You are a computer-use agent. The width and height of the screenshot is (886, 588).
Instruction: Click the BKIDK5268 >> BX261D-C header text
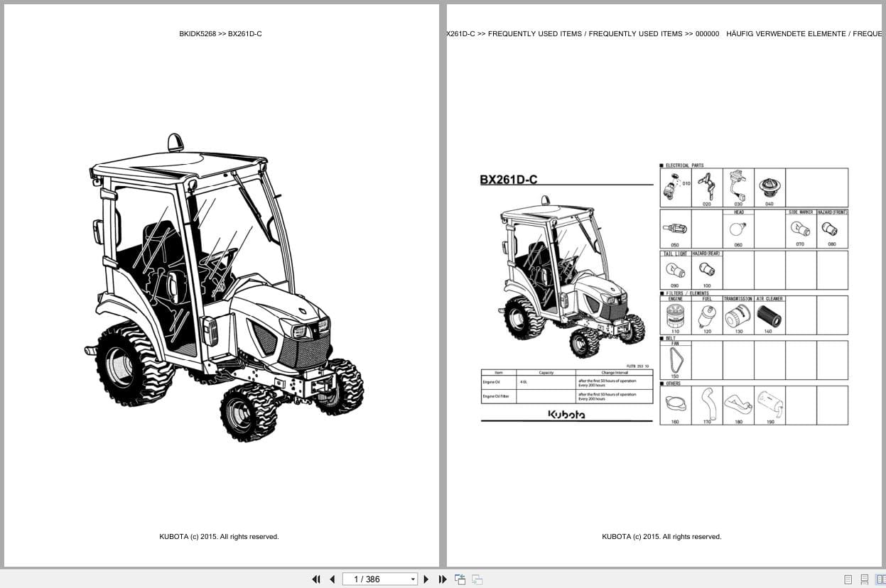tap(220, 33)
